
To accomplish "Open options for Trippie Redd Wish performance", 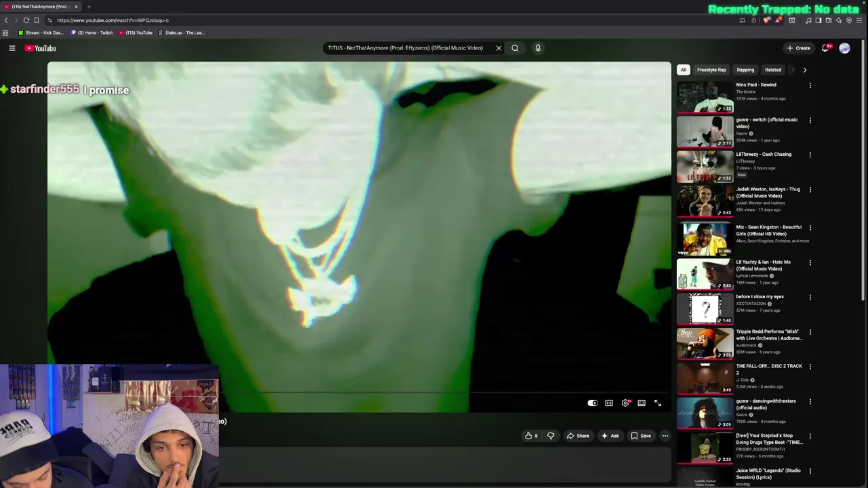I will click(x=810, y=332).
